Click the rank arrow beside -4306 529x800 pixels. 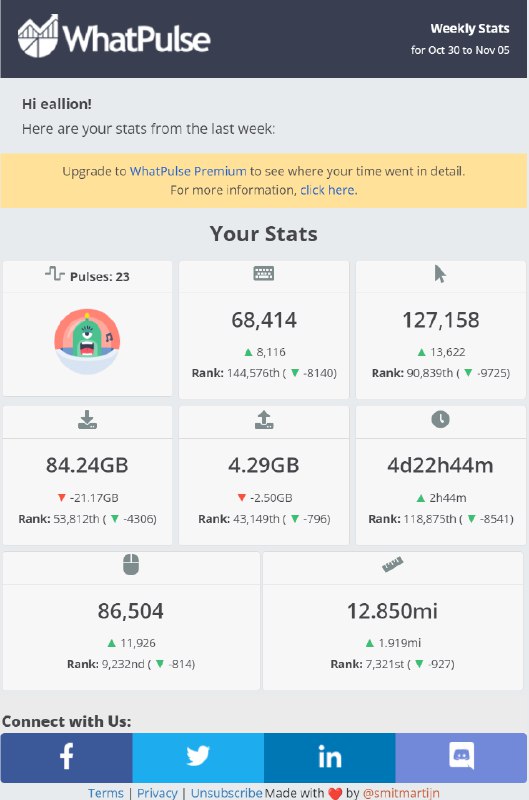point(115,519)
